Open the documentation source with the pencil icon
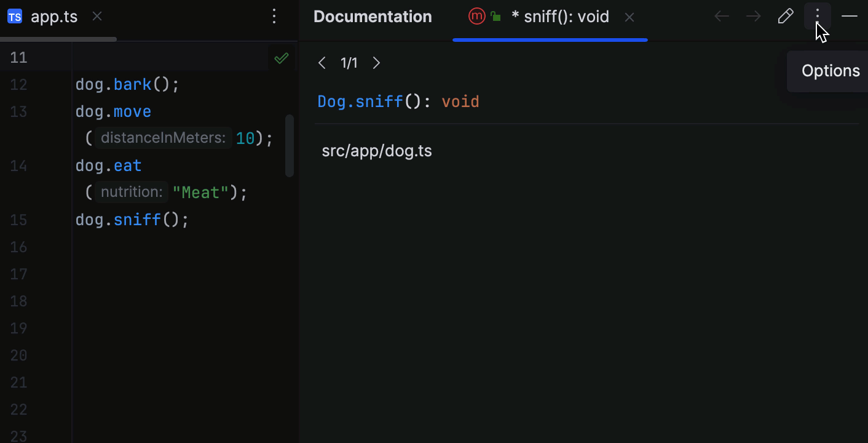 [x=786, y=16]
